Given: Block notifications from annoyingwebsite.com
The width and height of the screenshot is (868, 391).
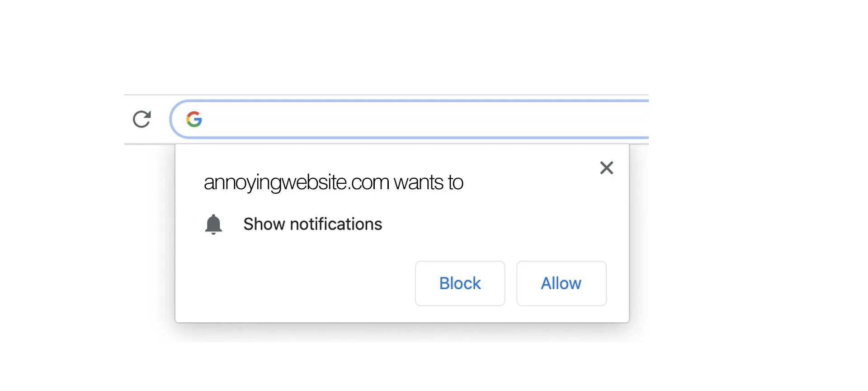Looking at the screenshot, I should (460, 283).
